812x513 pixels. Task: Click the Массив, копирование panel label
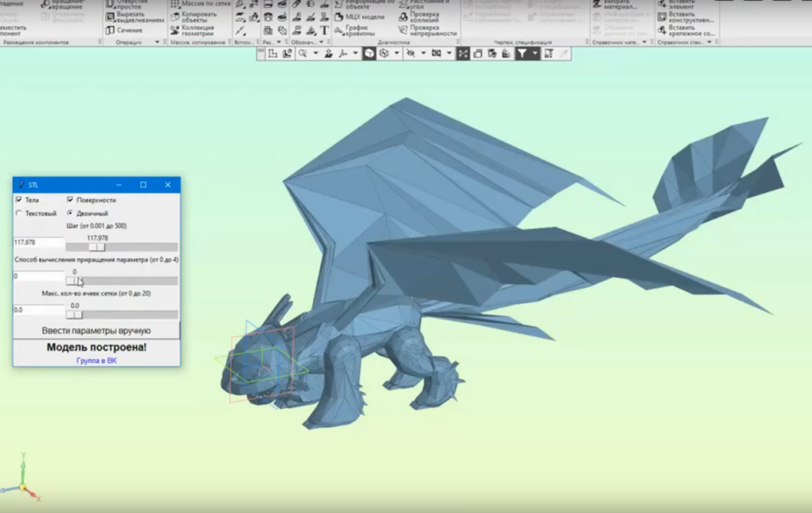pos(198,42)
